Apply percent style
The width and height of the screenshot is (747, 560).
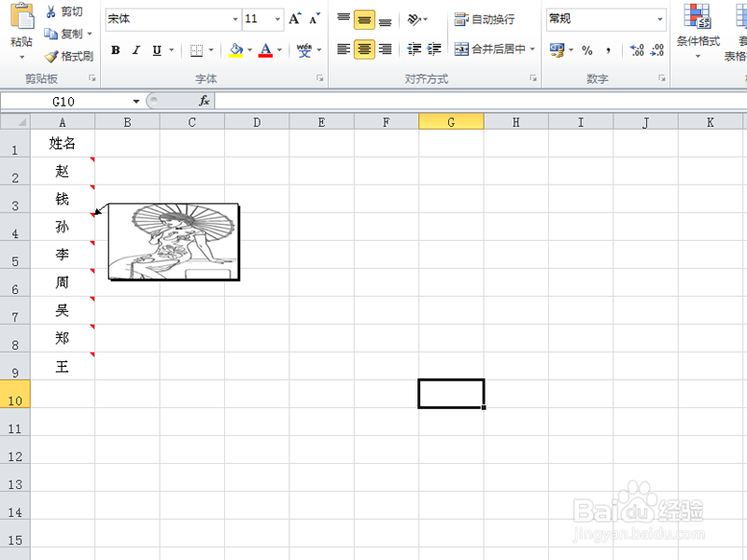587,50
